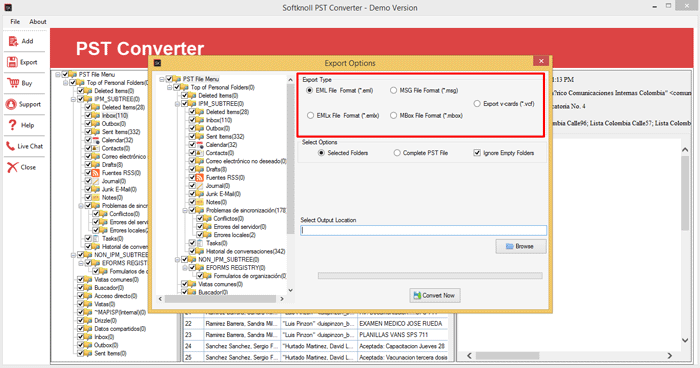Select EMLx File Format radio button
700x368 pixels.
[x=310, y=115]
